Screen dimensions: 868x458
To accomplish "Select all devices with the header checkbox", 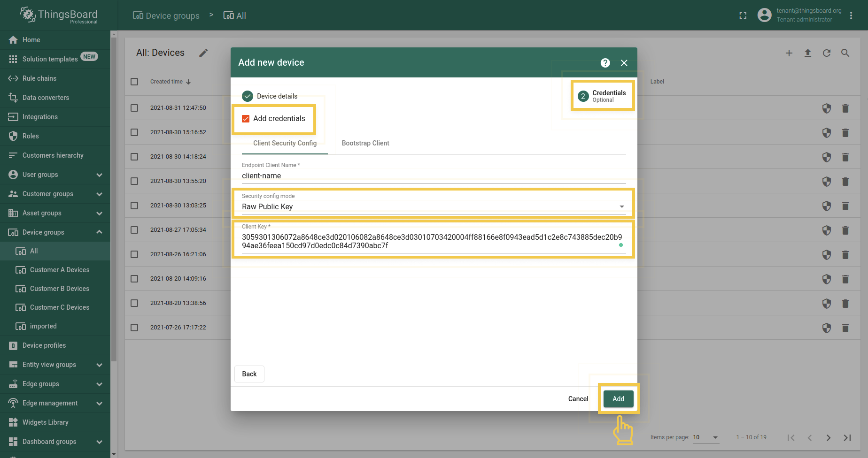I will tap(134, 81).
